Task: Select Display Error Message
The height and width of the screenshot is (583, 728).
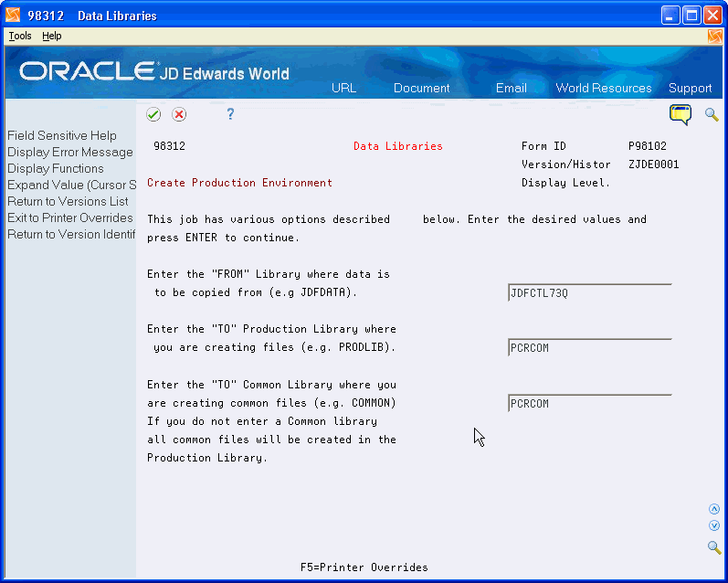Action: 70,152
